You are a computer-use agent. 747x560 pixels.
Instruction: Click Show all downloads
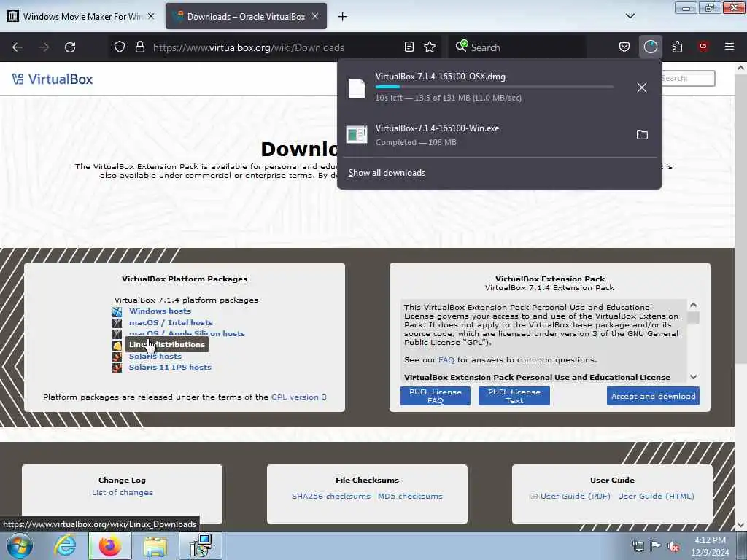[x=387, y=173]
